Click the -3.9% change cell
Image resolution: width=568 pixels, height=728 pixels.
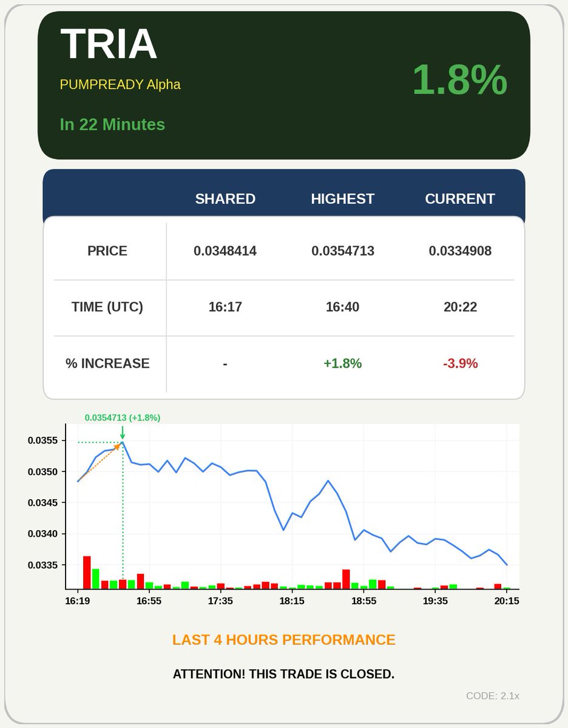point(460,363)
